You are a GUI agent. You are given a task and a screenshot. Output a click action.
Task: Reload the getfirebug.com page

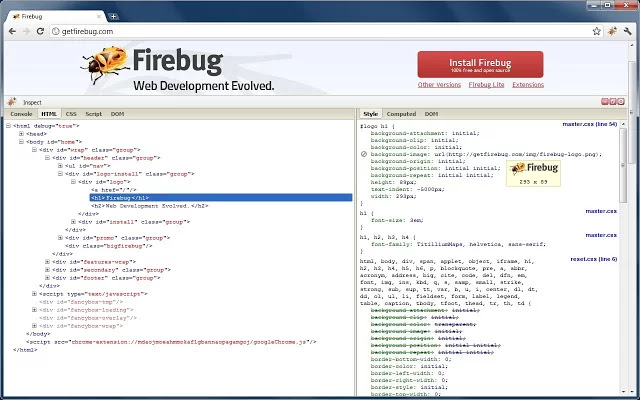pyautogui.click(x=40, y=31)
